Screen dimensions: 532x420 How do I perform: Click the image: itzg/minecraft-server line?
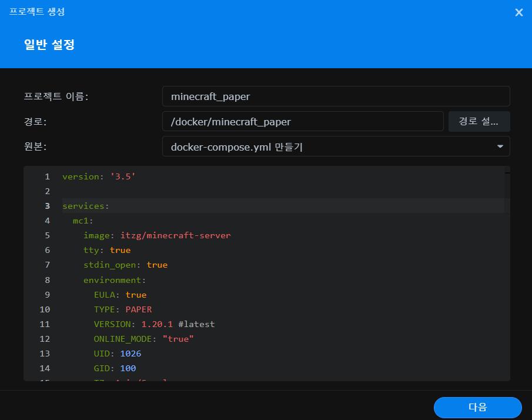click(x=157, y=235)
